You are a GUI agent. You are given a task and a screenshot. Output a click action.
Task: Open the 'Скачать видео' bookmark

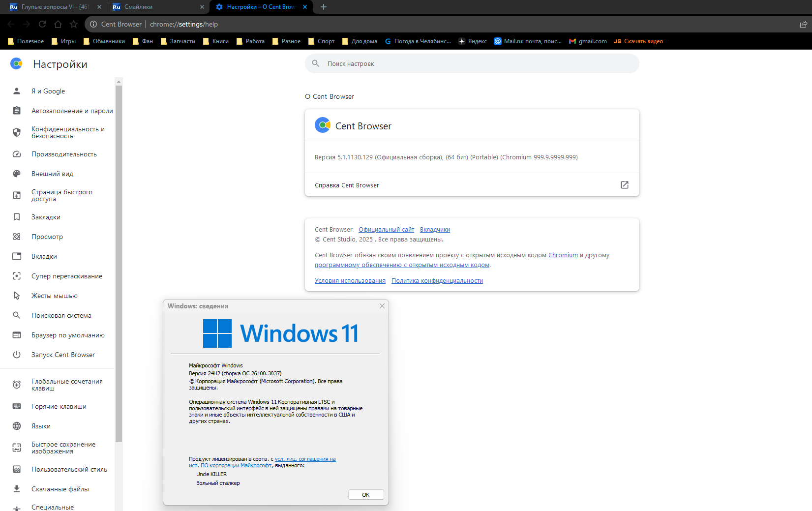[x=638, y=41]
